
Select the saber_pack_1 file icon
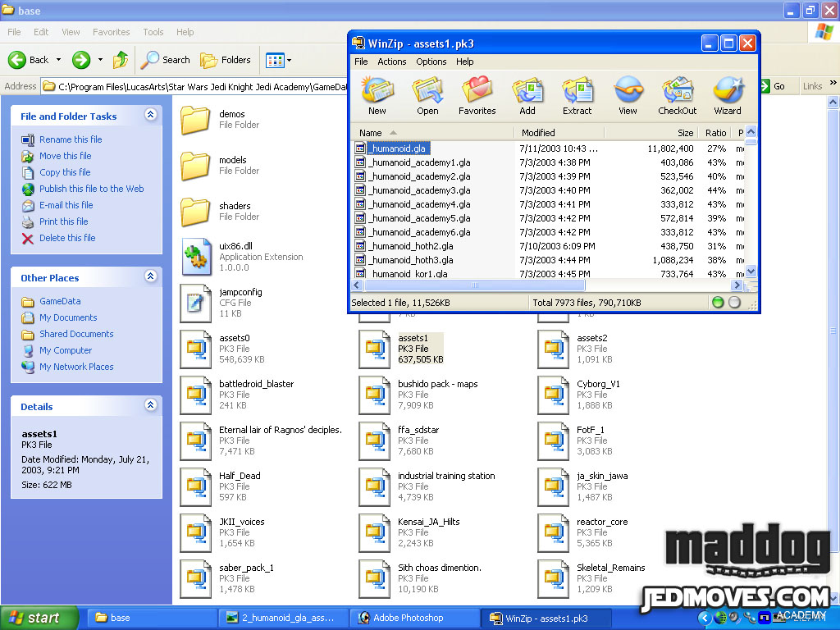click(x=195, y=579)
